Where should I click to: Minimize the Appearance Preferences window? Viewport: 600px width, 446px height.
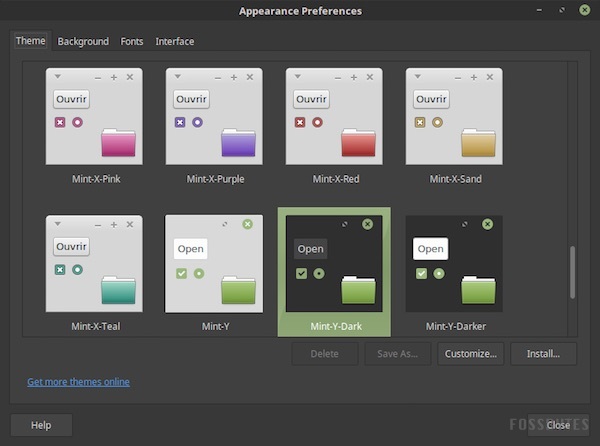tap(539, 10)
